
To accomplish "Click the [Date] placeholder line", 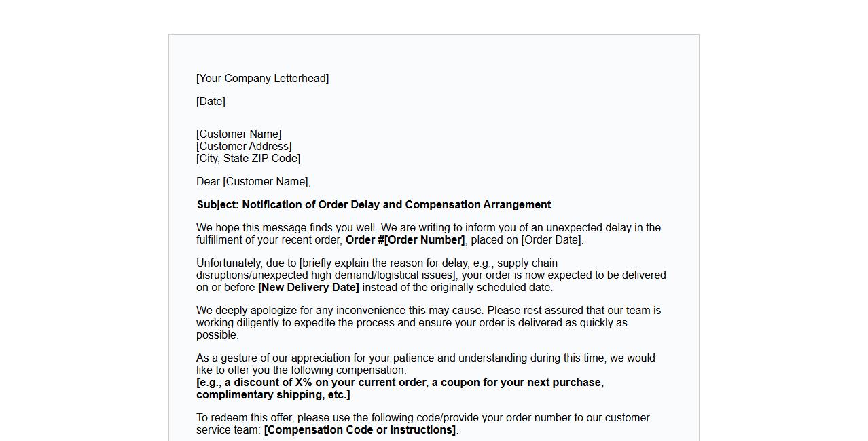I will (211, 102).
